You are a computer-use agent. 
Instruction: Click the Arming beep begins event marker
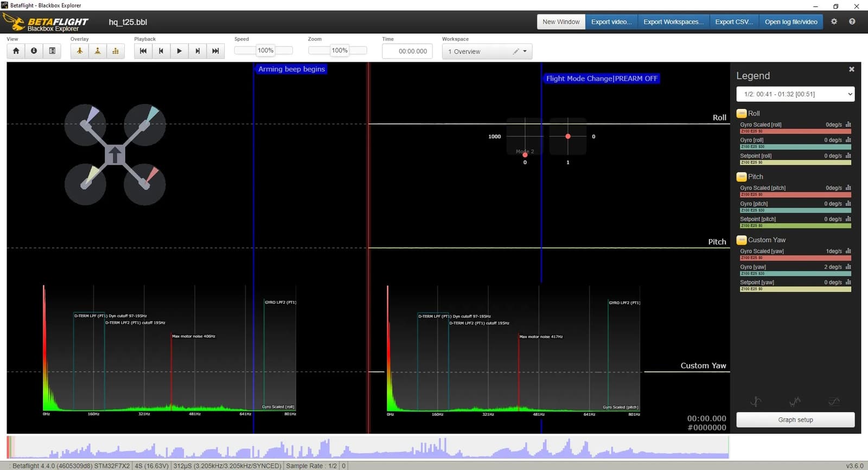(291, 69)
